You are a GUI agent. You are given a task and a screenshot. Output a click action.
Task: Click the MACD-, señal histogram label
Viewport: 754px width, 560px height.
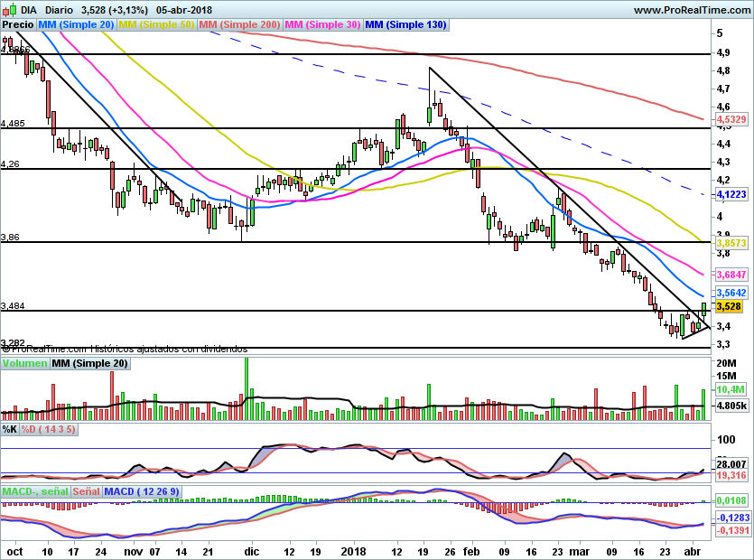click(x=36, y=491)
